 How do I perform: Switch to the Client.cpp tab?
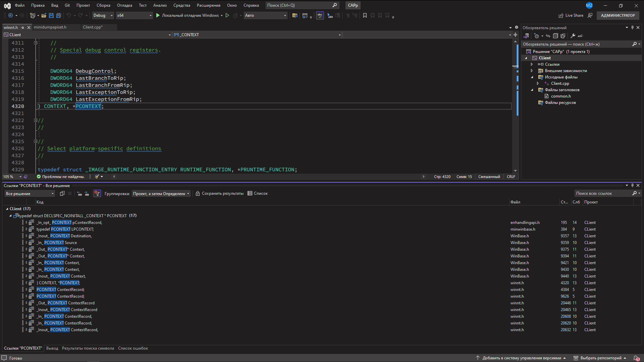pyautogui.click(x=93, y=27)
